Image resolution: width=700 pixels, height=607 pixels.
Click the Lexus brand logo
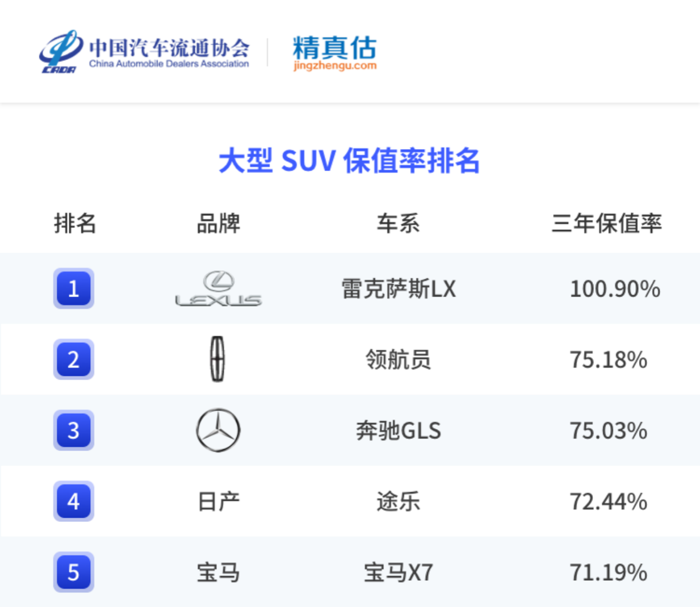pyautogui.click(x=219, y=289)
